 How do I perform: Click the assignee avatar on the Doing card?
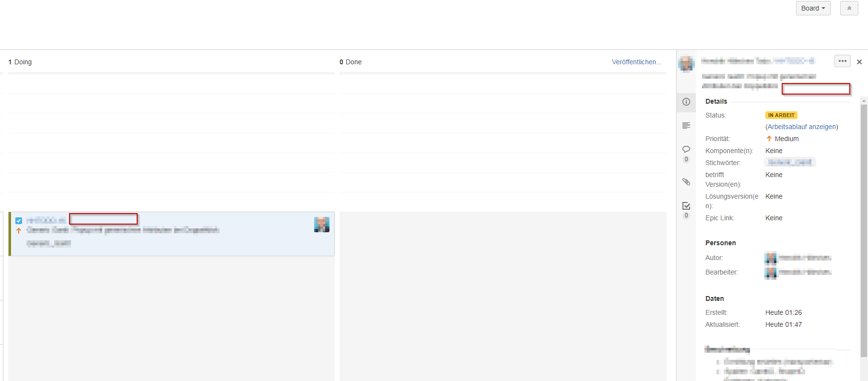tap(322, 224)
